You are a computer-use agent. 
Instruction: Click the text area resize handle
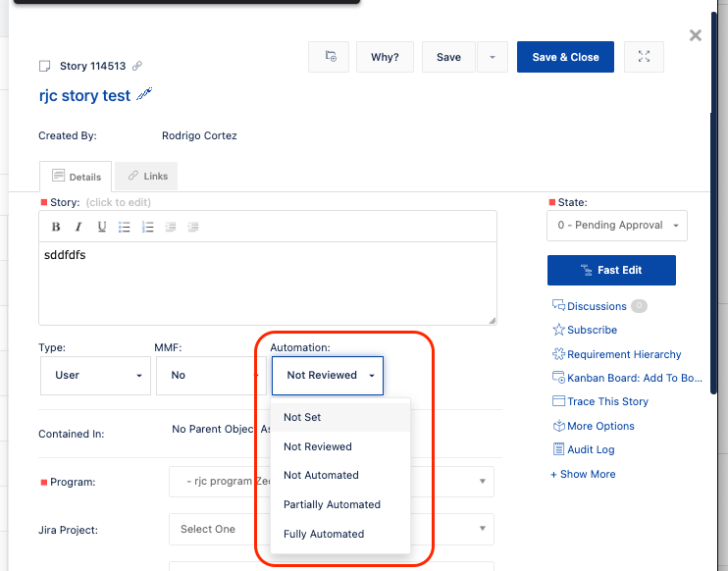pyautogui.click(x=493, y=320)
